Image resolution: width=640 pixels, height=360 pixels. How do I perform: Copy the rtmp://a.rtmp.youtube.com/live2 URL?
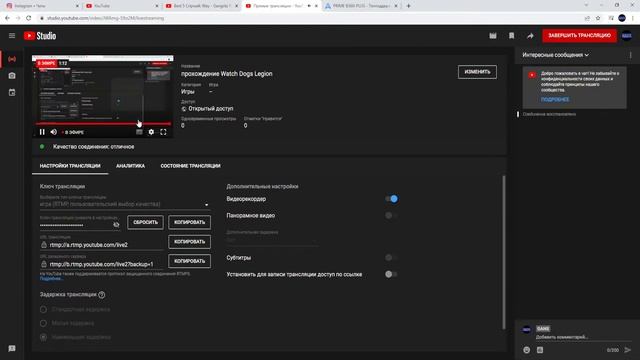189,242
